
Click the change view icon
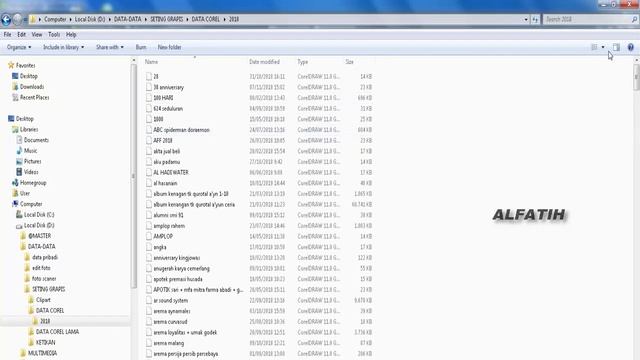[594, 47]
